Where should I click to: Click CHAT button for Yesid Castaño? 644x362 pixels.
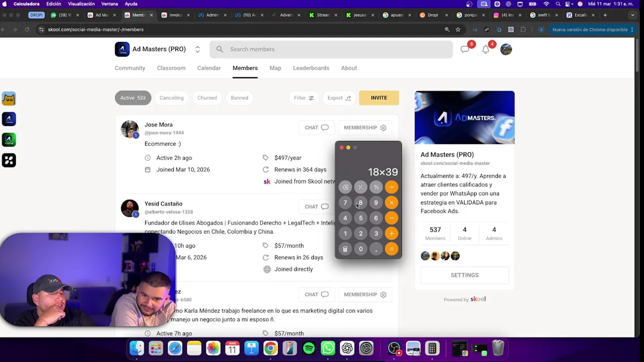point(316,207)
